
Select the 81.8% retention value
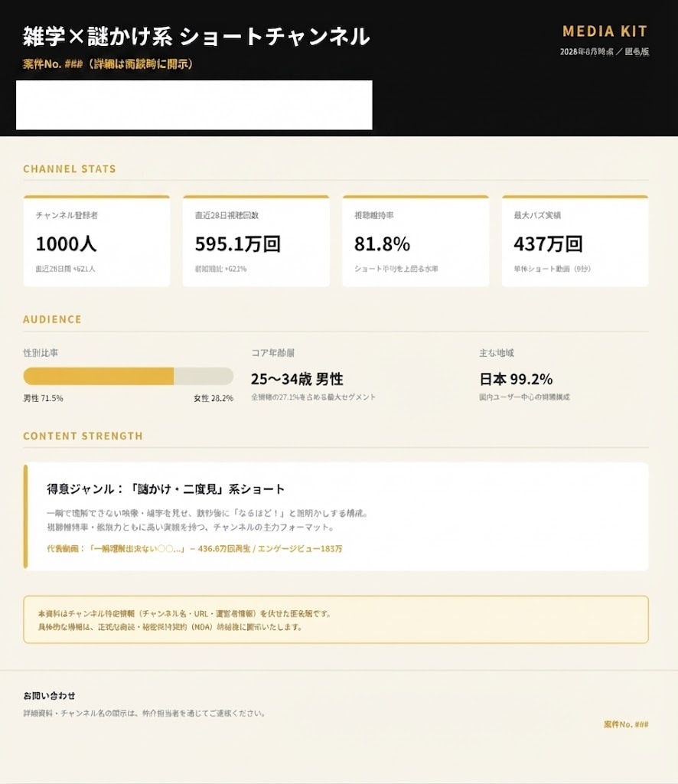click(x=382, y=244)
